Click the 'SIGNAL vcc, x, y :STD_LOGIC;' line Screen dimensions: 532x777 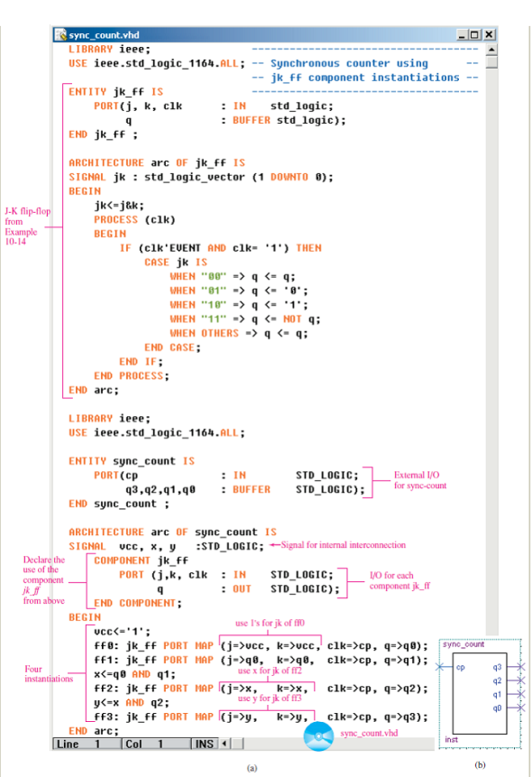click(167, 547)
